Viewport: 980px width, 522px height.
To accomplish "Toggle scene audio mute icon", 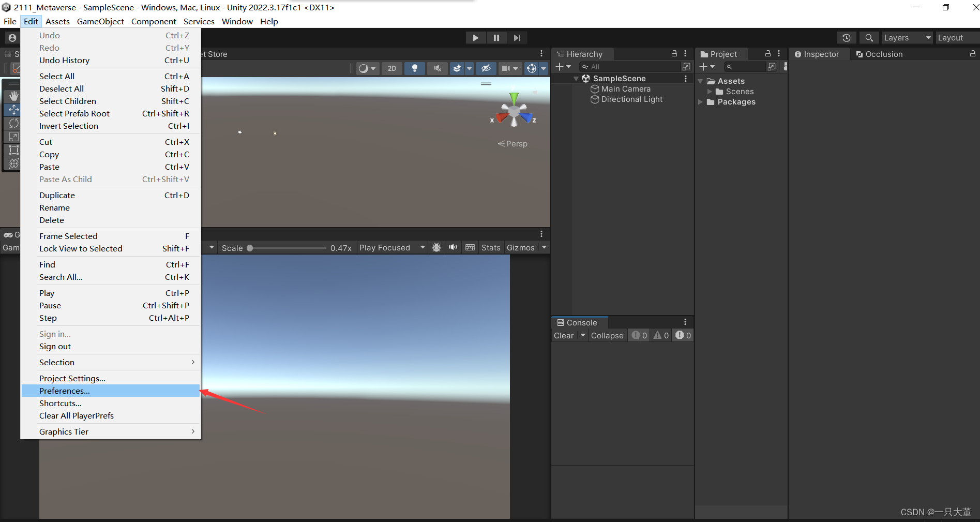I will [x=438, y=68].
